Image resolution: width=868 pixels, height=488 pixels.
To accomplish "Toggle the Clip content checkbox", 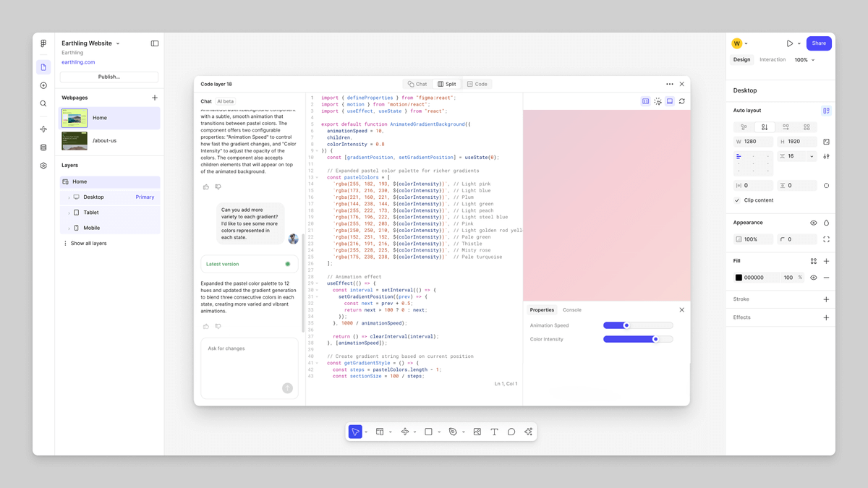I will [737, 200].
